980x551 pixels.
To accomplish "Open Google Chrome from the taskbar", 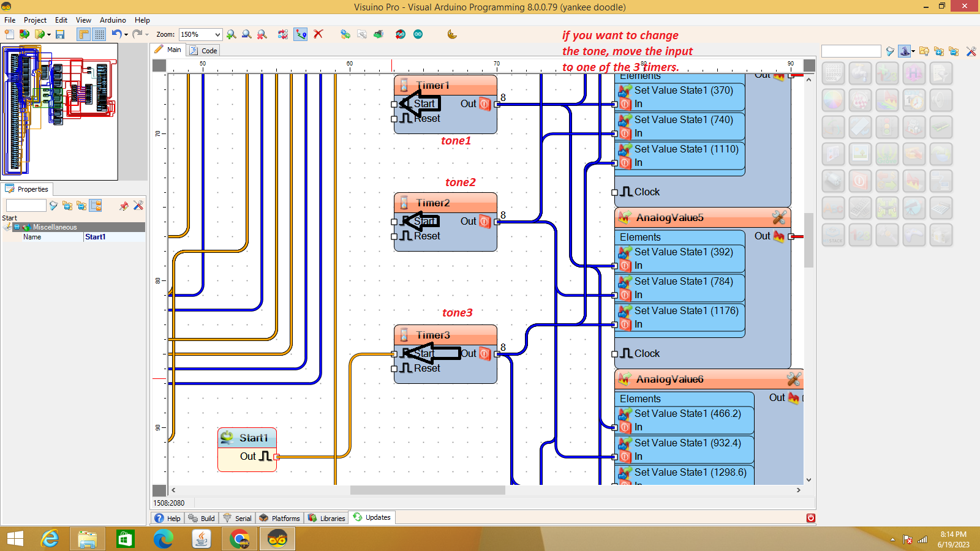I will [239, 539].
